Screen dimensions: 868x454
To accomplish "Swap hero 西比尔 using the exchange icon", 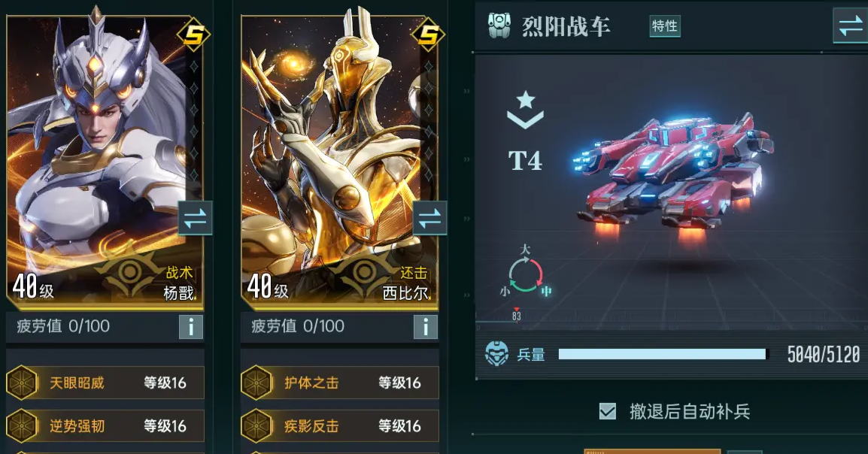I will coord(429,219).
